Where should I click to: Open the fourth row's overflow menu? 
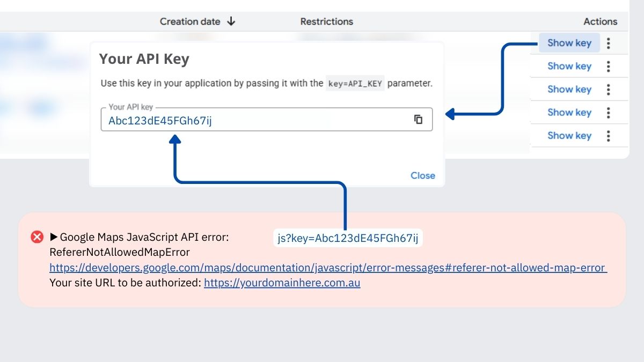point(608,112)
